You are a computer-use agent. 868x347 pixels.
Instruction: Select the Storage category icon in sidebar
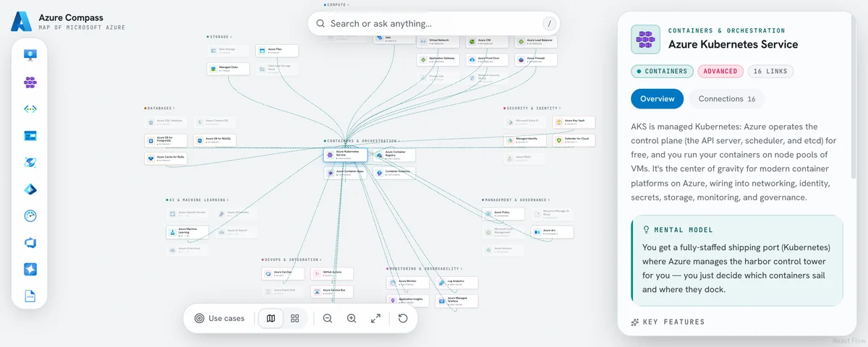point(30,135)
